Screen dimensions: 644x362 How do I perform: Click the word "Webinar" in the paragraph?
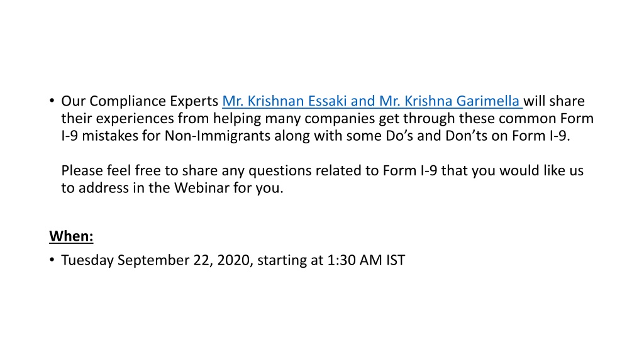tap(202, 187)
